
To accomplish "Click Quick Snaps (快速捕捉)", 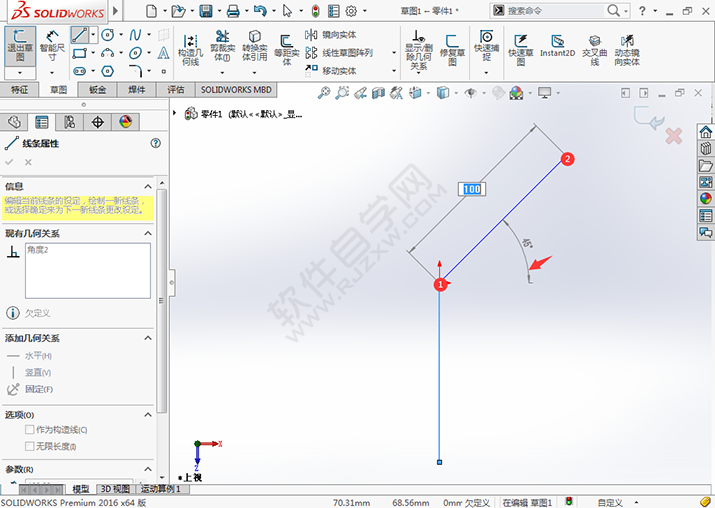I will tap(487, 45).
